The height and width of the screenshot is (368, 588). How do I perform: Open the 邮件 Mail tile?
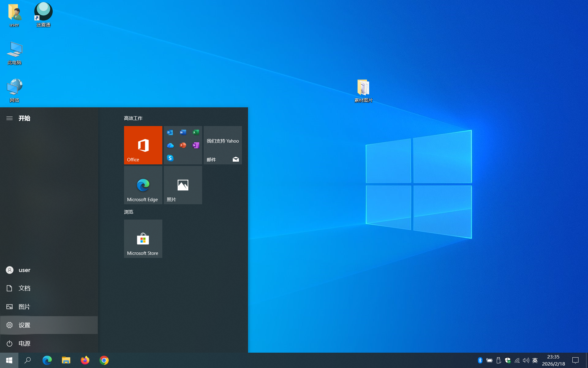point(223,145)
